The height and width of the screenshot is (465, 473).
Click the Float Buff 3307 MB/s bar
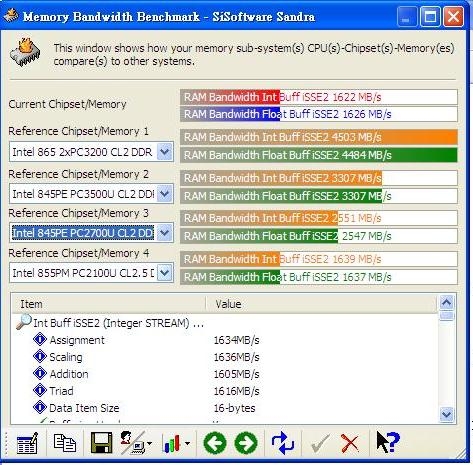pyautogui.click(x=319, y=196)
